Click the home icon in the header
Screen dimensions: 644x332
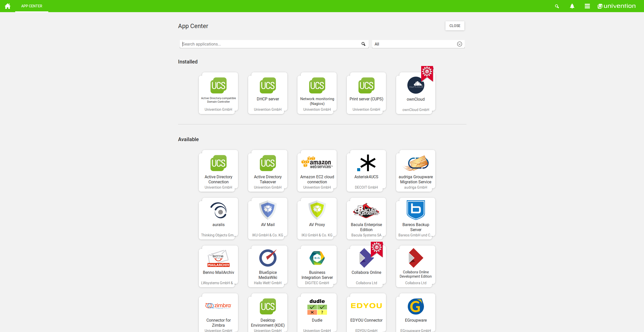pyautogui.click(x=8, y=6)
